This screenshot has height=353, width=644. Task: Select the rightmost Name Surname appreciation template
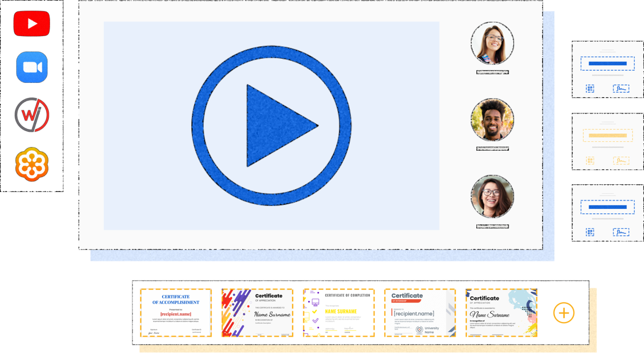(x=501, y=313)
